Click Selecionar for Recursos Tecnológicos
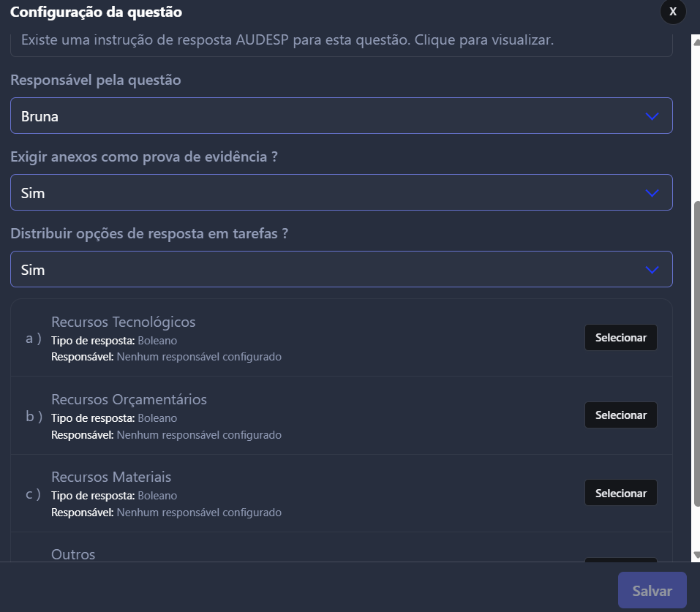This screenshot has width=700, height=612. pos(620,338)
